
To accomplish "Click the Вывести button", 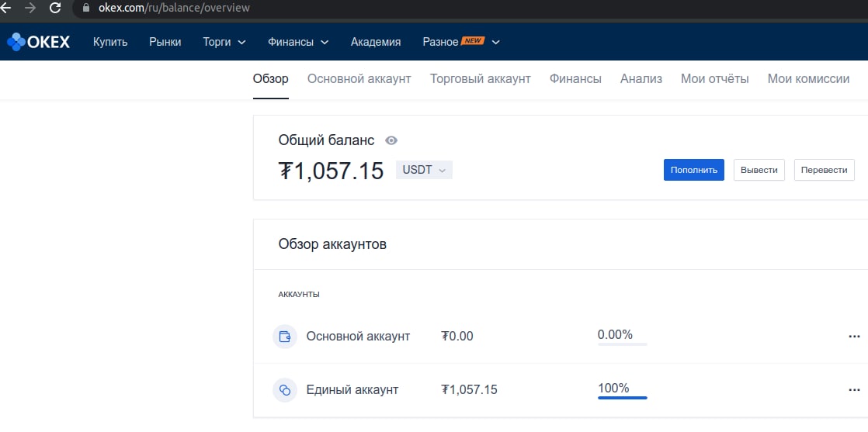I will click(759, 170).
